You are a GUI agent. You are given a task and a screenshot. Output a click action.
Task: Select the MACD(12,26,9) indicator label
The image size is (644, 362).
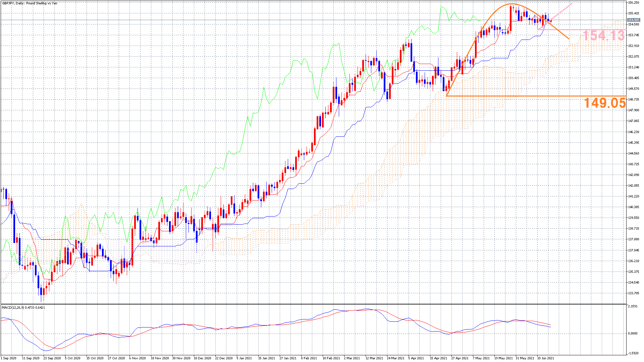pyautogui.click(x=23, y=307)
